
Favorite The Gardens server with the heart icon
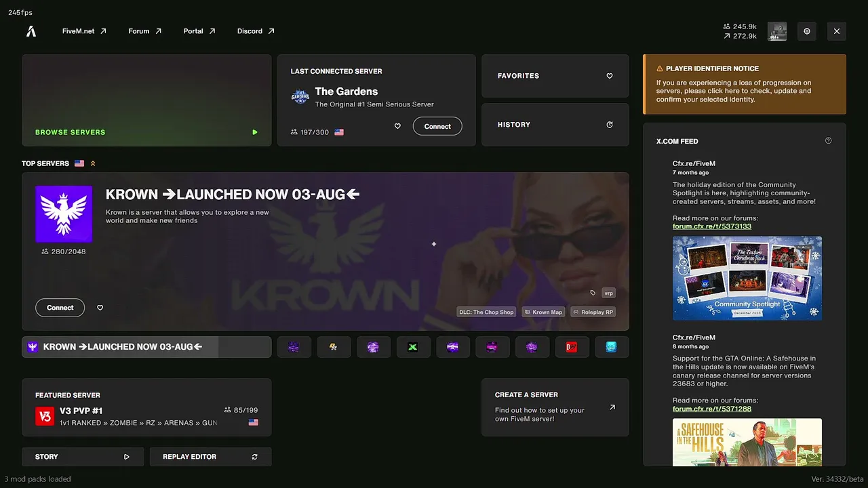point(397,126)
